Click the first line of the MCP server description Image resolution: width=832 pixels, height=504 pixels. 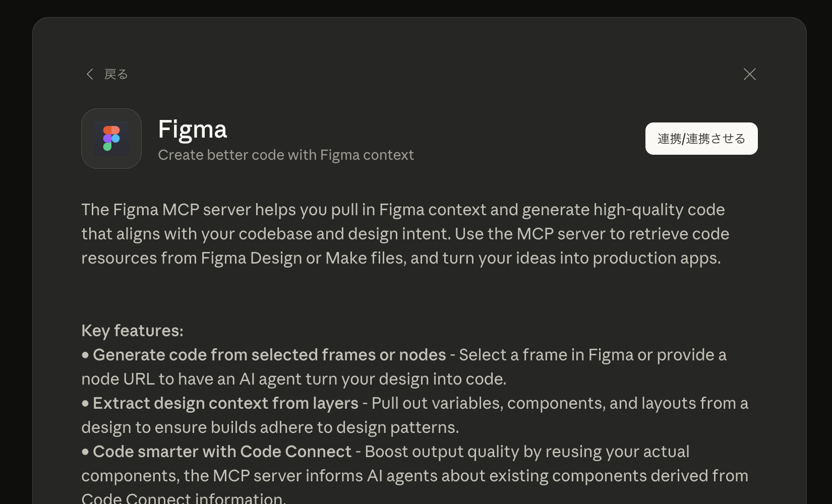(402, 210)
